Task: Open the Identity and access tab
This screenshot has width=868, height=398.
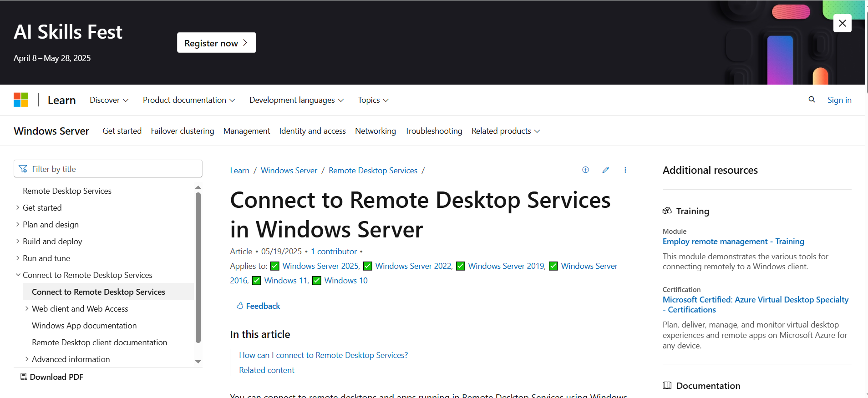Action: [x=313, y=131]
